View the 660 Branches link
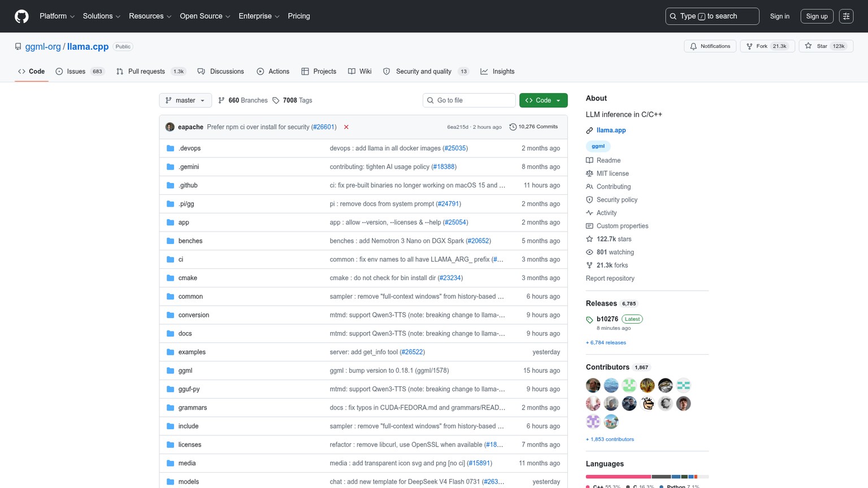This screenshot has height=488, width=868. [243, 101]
